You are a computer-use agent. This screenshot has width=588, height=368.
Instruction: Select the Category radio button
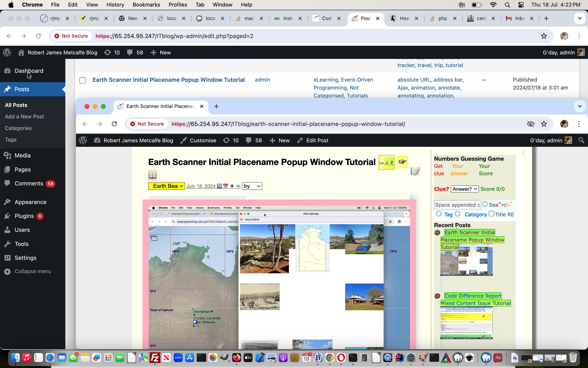click(458, 214)
